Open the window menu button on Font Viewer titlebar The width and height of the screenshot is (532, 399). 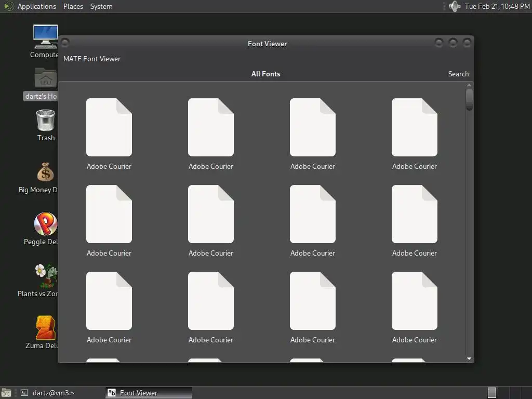[x=65, y=43]
